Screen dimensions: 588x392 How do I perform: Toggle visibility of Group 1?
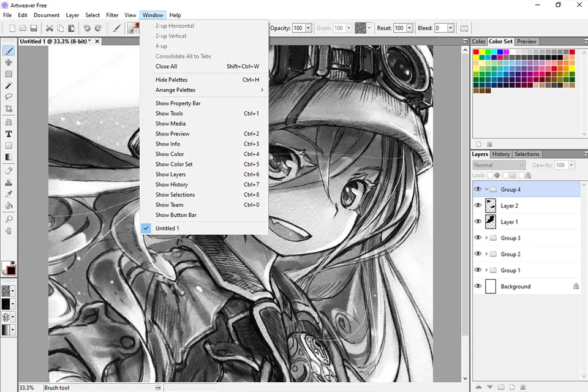(x=478, y=270)
